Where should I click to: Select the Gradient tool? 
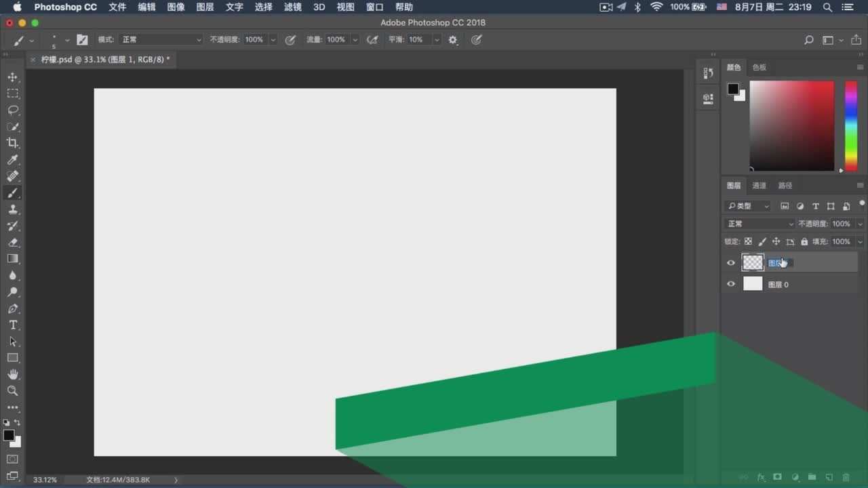pos(13,259)
